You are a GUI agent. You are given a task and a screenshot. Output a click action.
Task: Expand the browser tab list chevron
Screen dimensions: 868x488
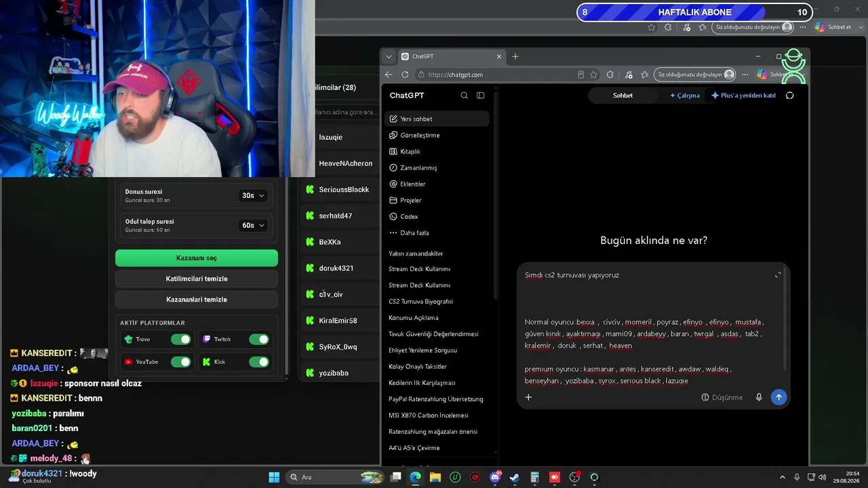[x=389, y=56]
